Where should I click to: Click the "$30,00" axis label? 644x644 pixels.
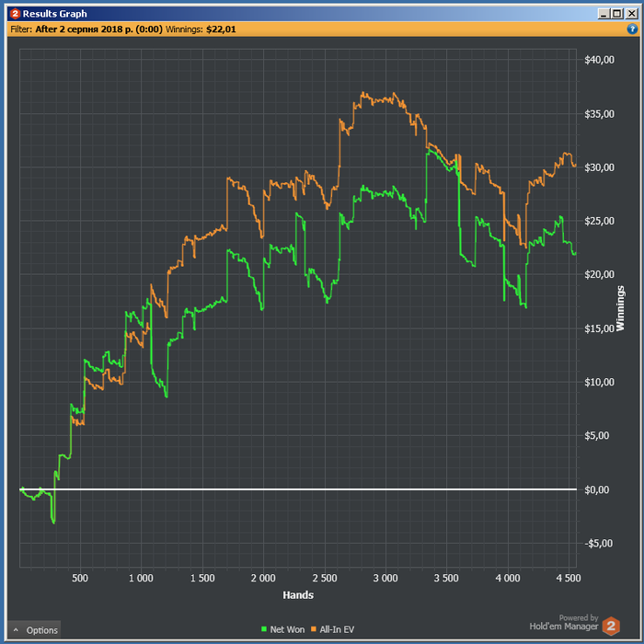(x=599, y=167)
